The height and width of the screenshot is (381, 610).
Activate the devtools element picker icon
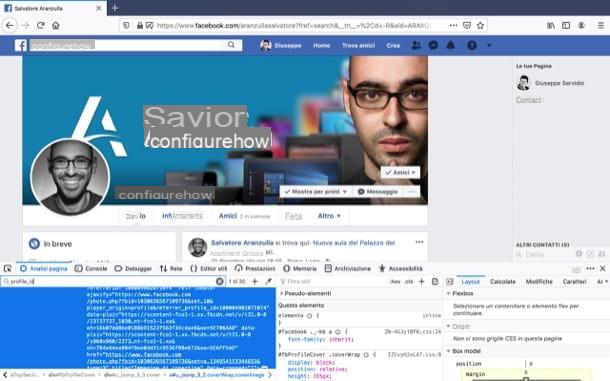tap(8, 269)
